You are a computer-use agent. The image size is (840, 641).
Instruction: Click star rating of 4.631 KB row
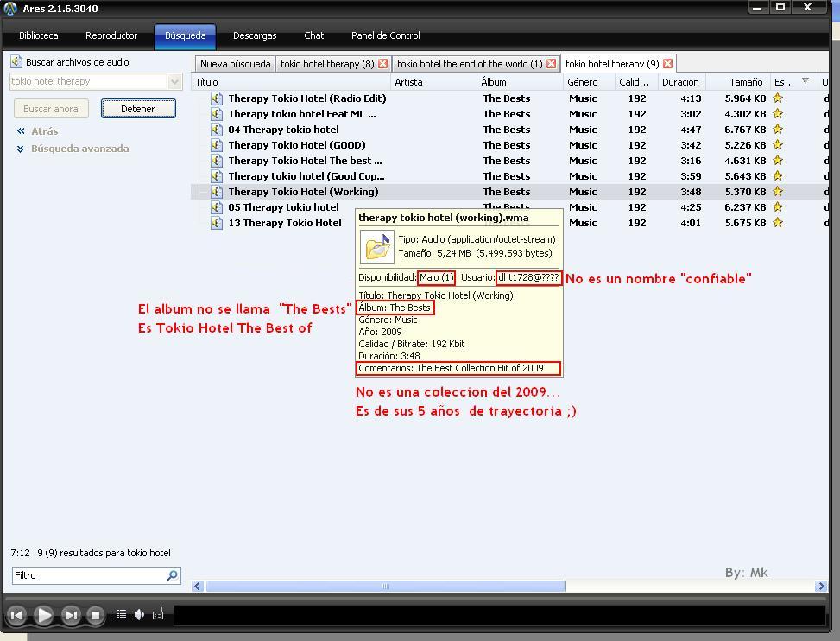[778, 161]
